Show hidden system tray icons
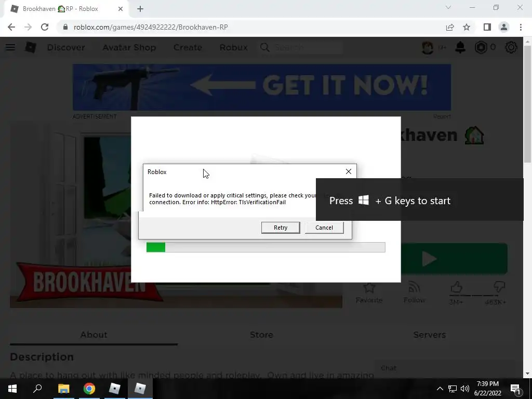532x399 pixels. tap(440, 389)
